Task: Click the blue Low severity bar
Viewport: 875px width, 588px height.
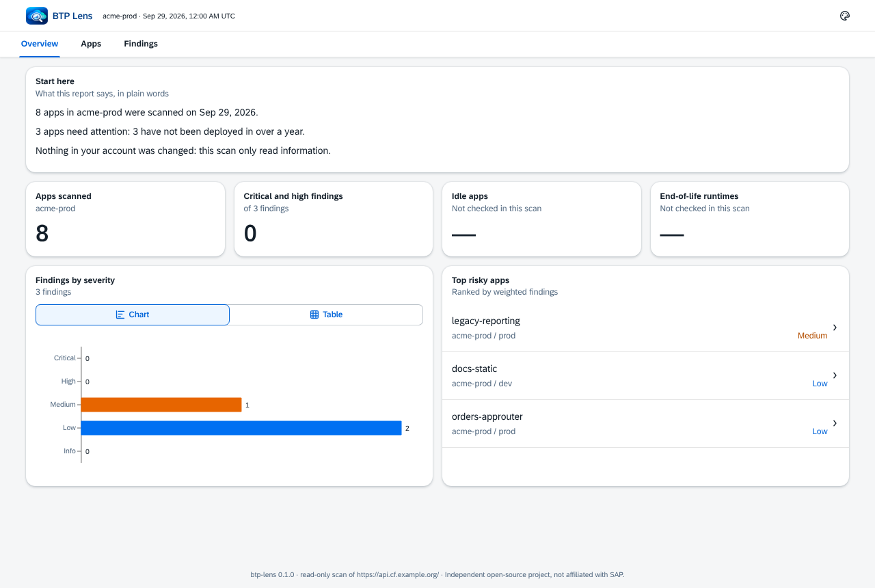Action: (241, 428)
